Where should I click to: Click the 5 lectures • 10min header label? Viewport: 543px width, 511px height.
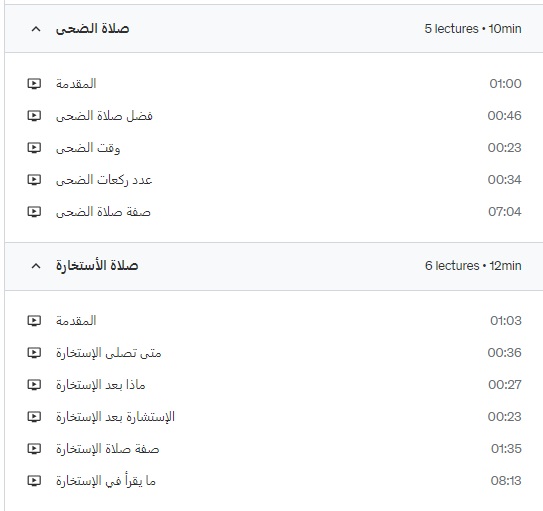click(x=473, y=28)
